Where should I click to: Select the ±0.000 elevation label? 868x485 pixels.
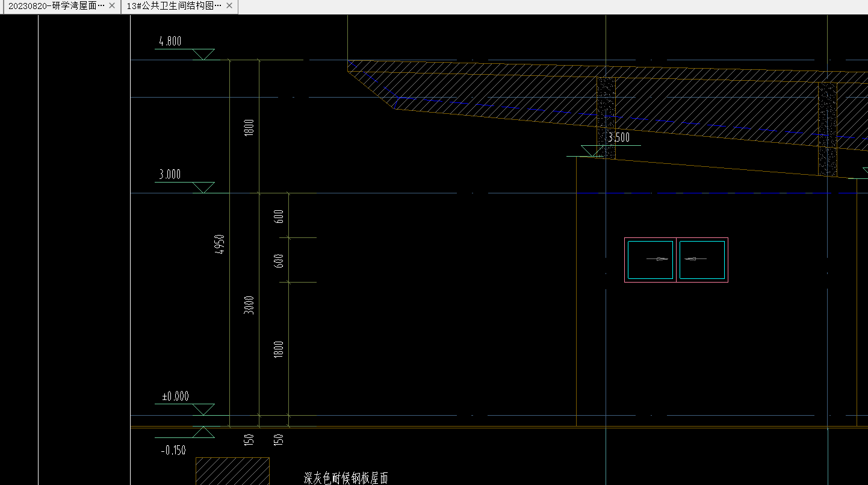point(175,396)
